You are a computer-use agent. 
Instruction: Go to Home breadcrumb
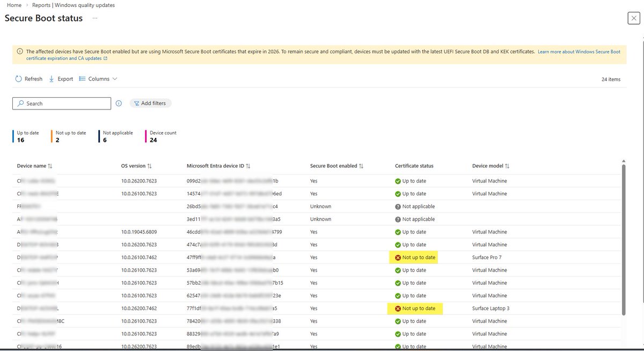coord(14,5)
